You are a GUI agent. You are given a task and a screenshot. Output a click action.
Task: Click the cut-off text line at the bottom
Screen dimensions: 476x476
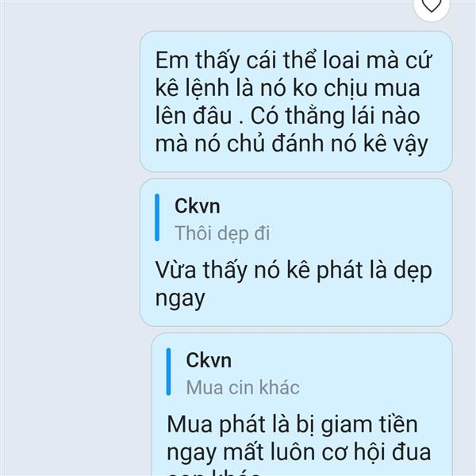tap(213, 473)
